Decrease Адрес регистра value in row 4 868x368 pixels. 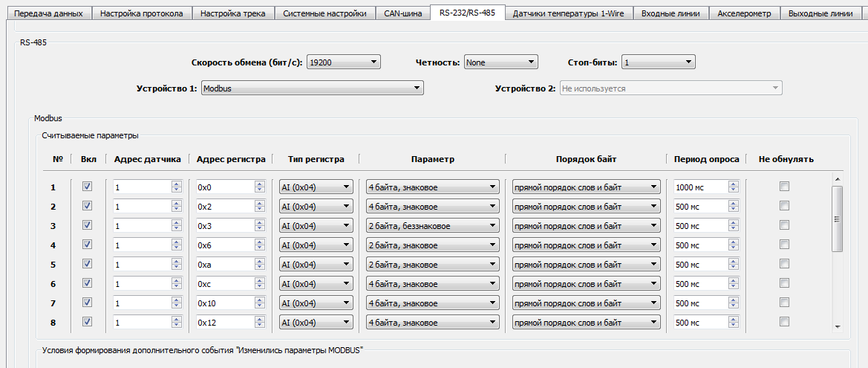point(259,248)
